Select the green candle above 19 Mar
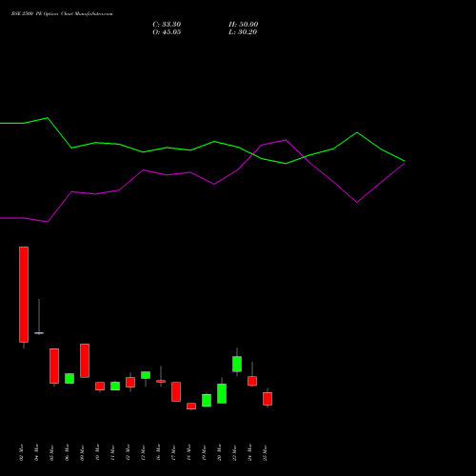 click(207, 400)
